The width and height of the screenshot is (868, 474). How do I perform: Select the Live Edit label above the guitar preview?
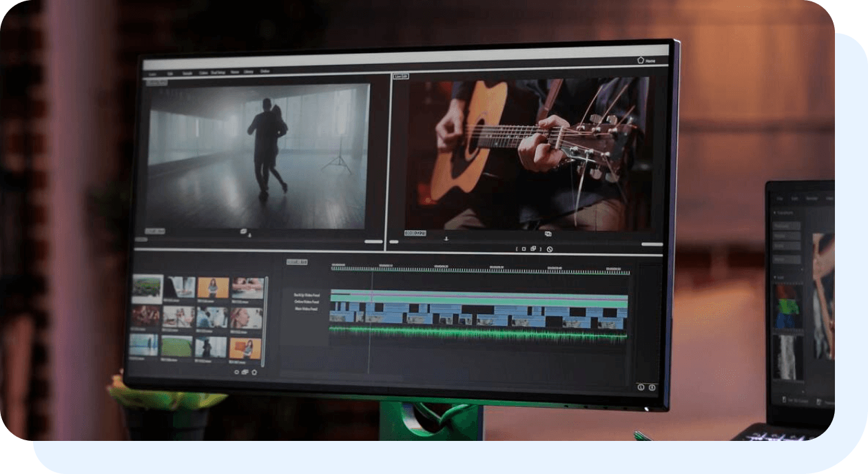click(400, 76)
